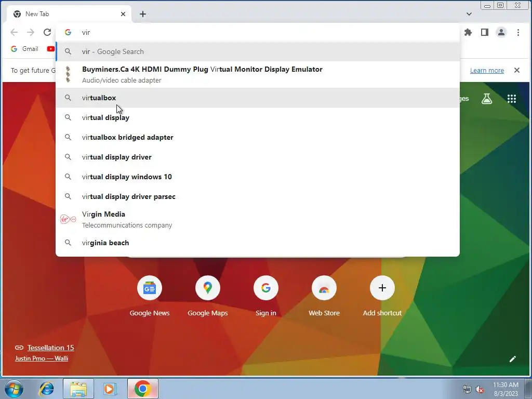Screen dimensions: 532x399
Task: Click the muted volume tray icon
Action: pos(480,390)
